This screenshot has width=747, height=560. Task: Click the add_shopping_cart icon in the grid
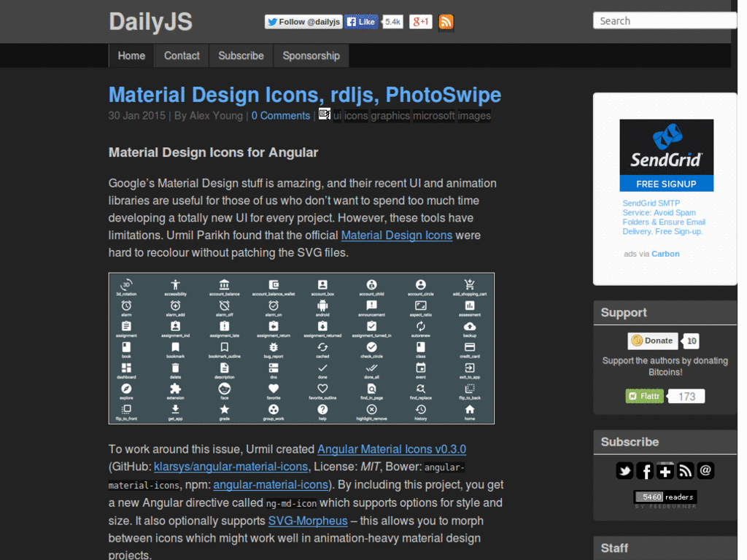tap(470, 285)
